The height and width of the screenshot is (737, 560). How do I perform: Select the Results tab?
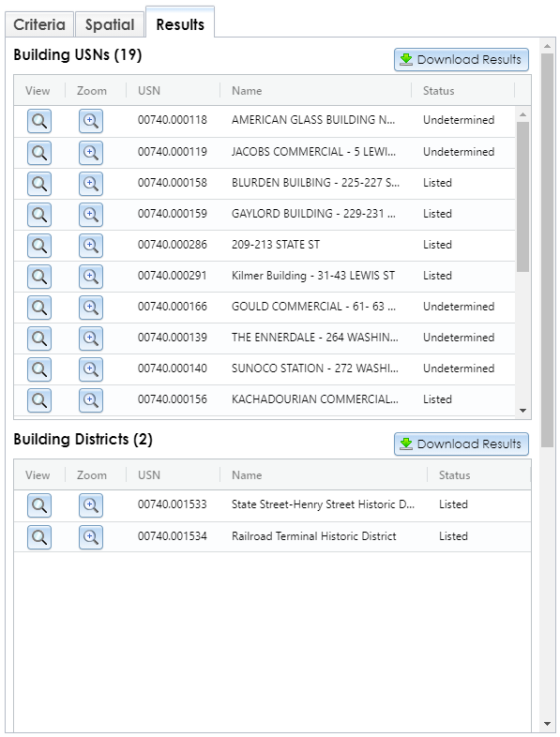[x=180, y=23]
